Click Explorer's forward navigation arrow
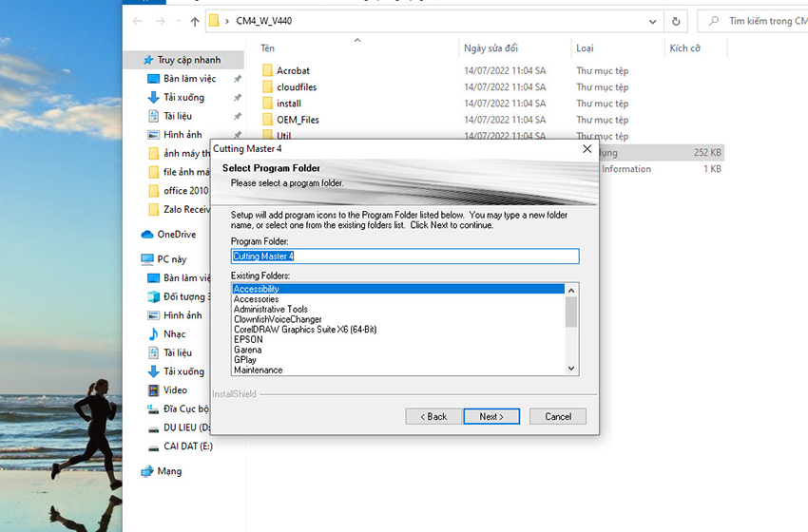The image size is (808, 532). (x=161, y=21)
